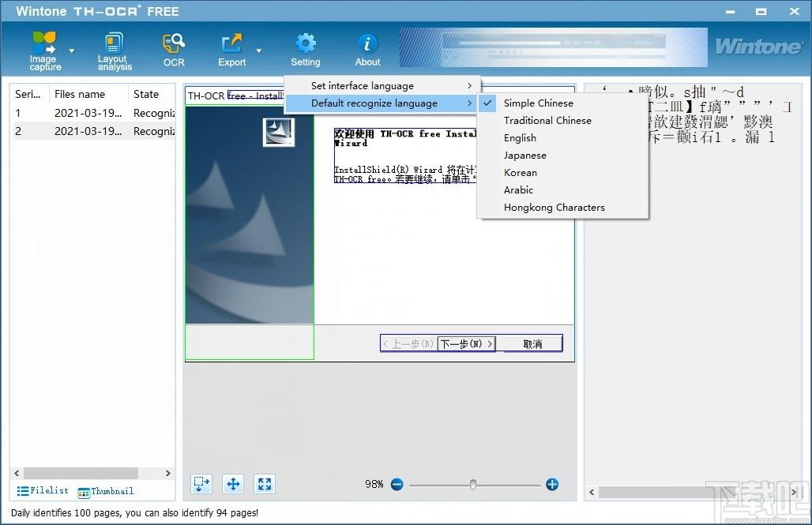Select file row number 1
812x525 pixels.
[x=94, y=113]
